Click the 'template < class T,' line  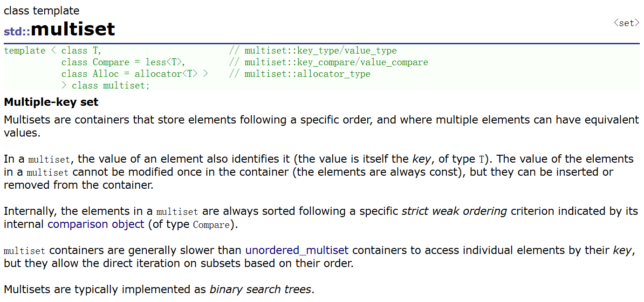pyautogui.click(x=53, y=51)
